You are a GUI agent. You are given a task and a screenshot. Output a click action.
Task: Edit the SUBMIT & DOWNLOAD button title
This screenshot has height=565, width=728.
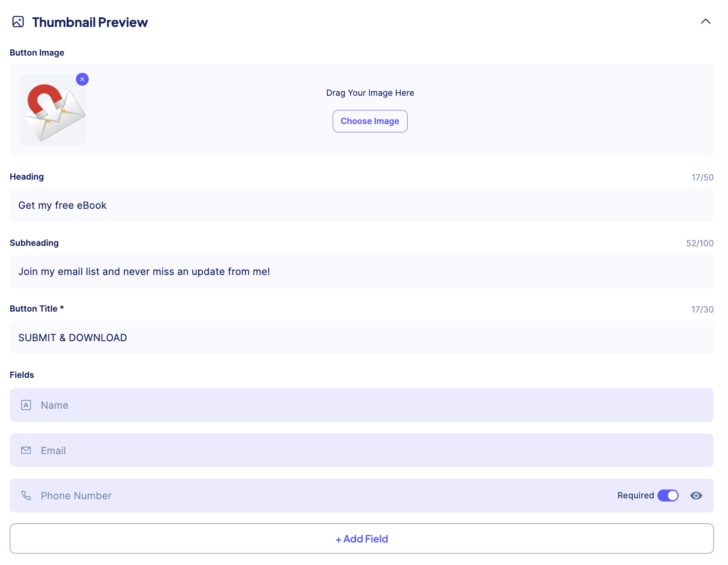[361, 337]
